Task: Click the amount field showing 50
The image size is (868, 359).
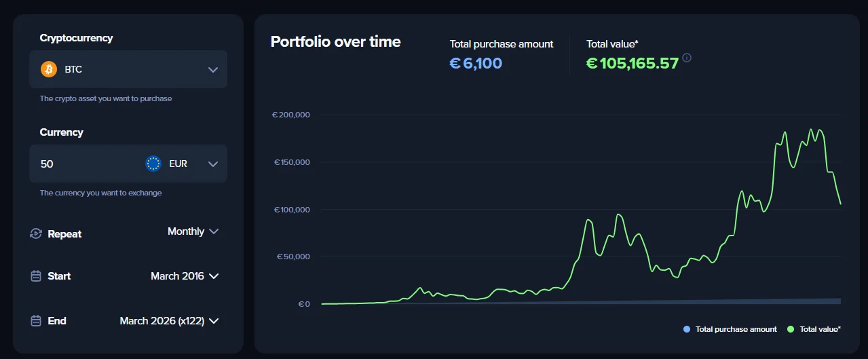Action: [x=81, y=164]
